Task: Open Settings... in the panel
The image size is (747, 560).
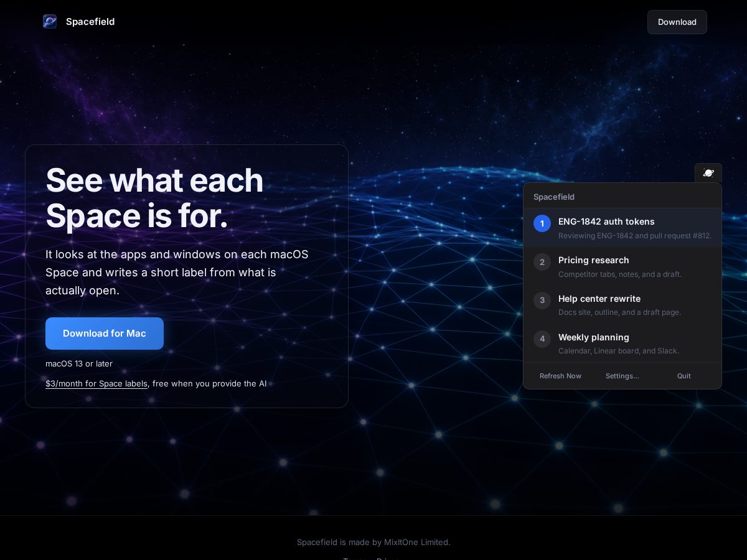Action: [x=622, y=376]
